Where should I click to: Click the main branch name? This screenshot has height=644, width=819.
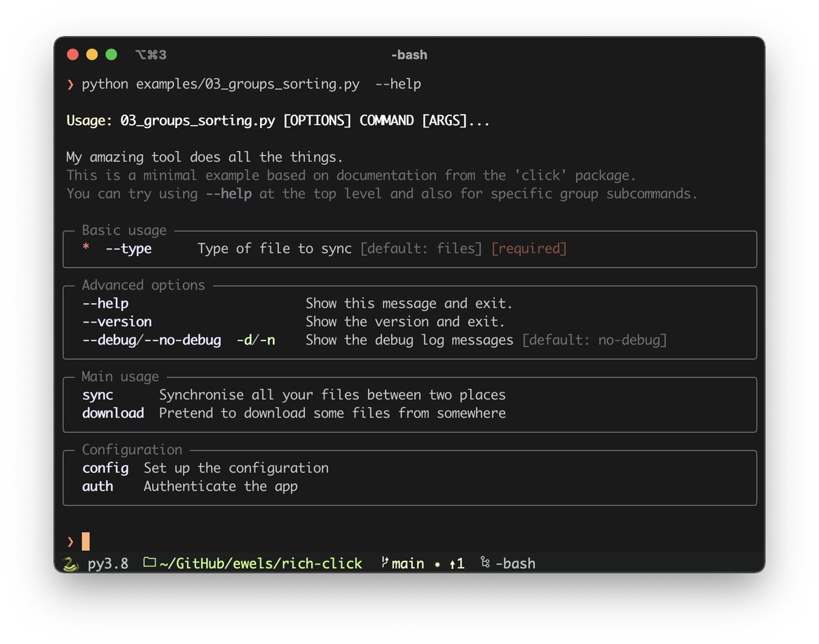point(408,563)
